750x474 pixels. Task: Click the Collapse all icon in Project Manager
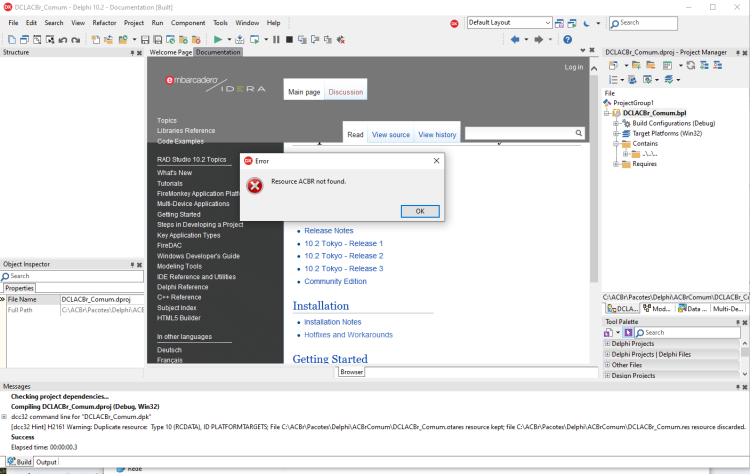[717, 65]
